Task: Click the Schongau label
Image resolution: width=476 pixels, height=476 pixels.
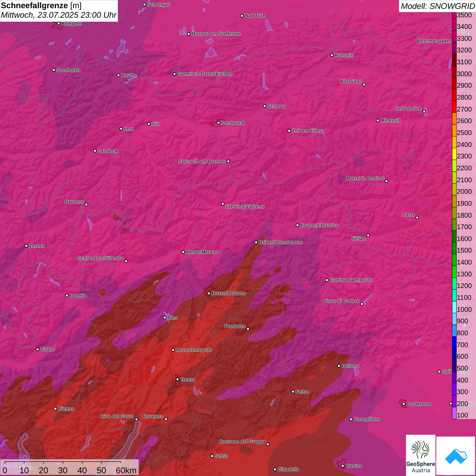Action: [159, 4]
